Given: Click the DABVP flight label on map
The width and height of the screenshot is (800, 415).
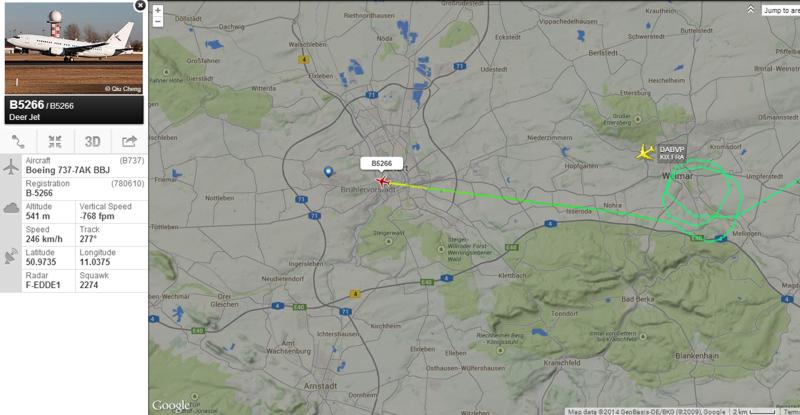Looking at the screenshot, I should [x=671, y=153].
